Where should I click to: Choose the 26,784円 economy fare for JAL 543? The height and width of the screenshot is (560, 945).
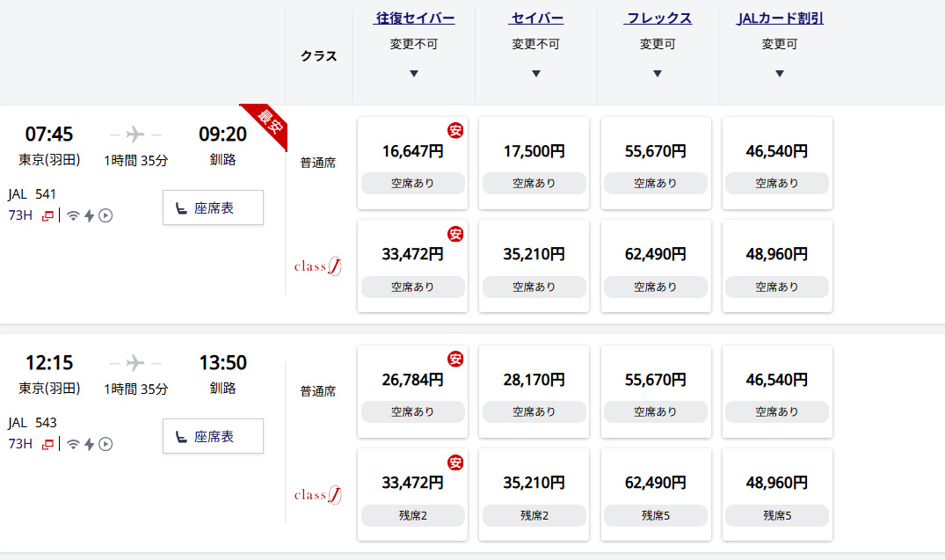[x=412, y=391]
